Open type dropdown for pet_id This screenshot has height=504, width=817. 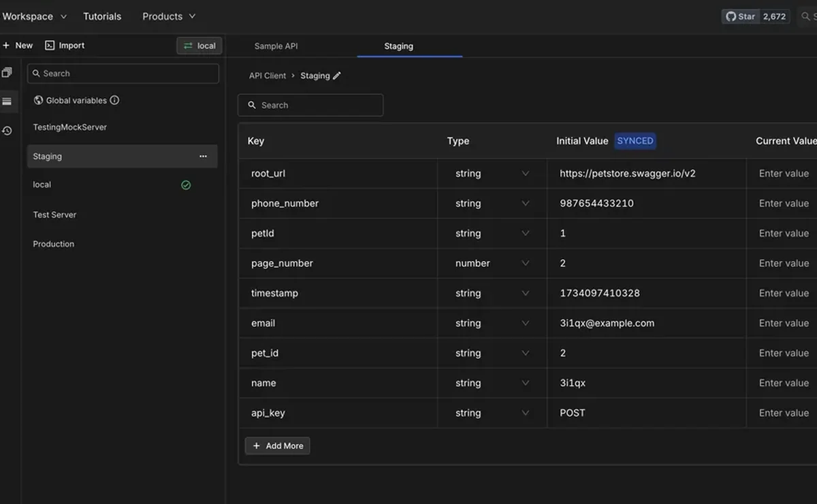pos(492,353)
